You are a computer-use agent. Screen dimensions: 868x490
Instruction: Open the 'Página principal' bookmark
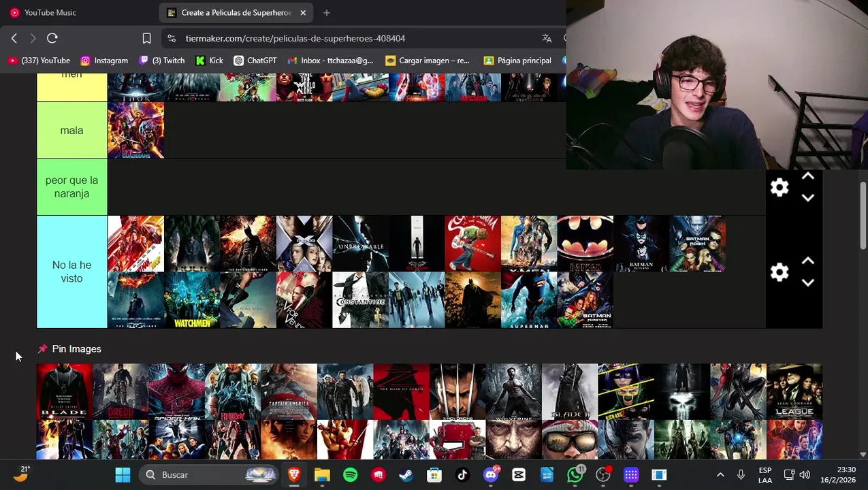tap(517, 61)
